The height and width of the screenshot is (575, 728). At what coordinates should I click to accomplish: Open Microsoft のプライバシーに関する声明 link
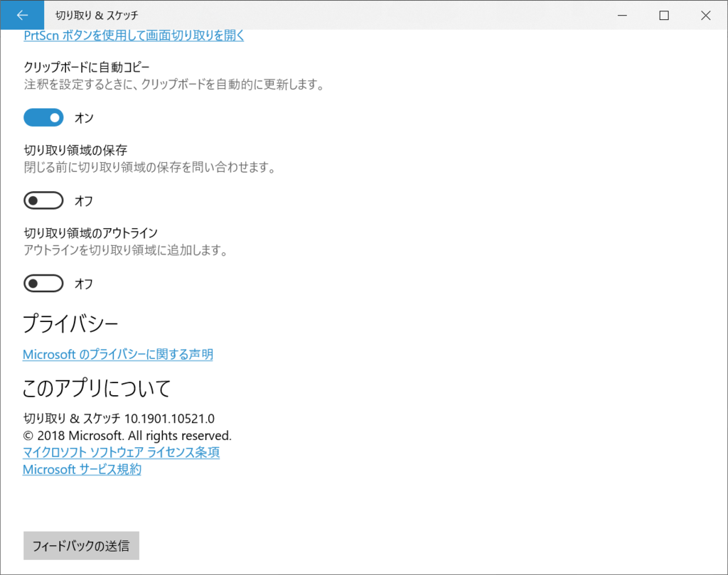coord(118,353)
